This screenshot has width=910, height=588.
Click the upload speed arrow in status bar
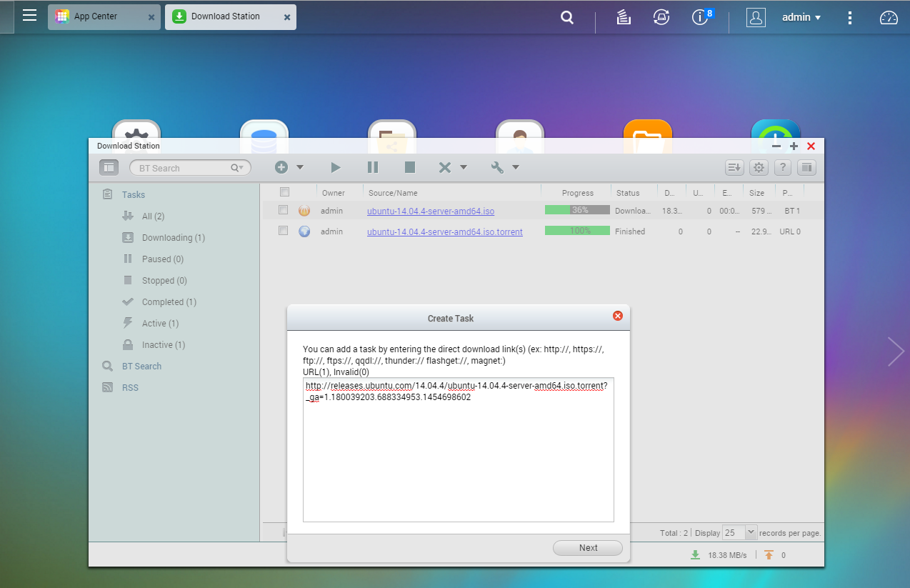pyautogui.click(x=769, y=555)
